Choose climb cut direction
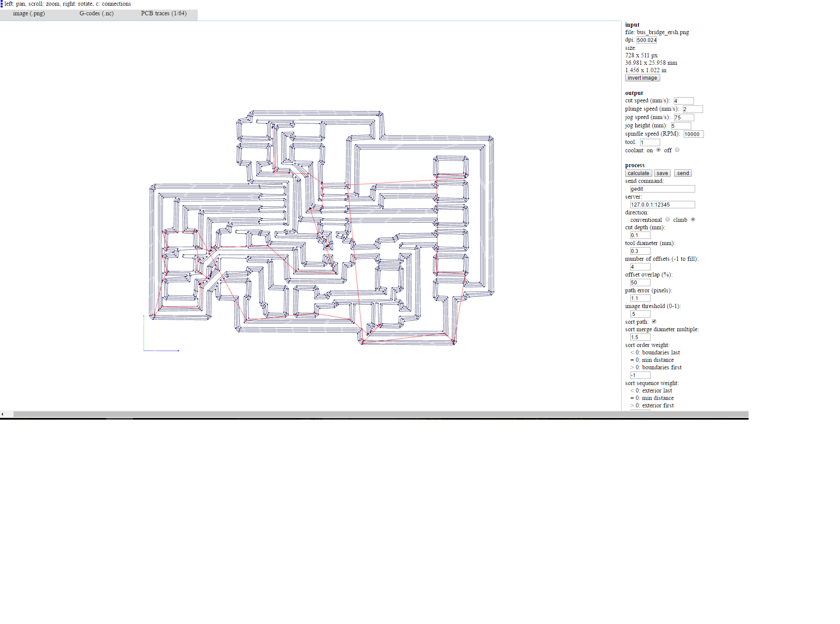Viewport: 840px width, 624px height. 693,220
